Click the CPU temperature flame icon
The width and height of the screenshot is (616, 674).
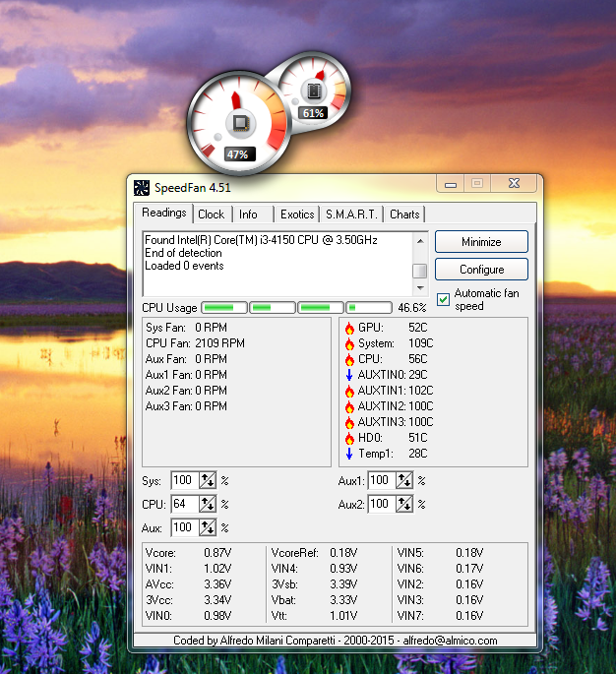click(349, 359)
